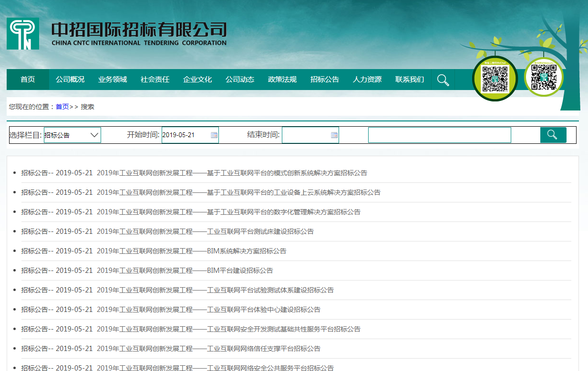The image size is (588, 371).
Task: Click the teal search submit button
Action: click(553, 135)
